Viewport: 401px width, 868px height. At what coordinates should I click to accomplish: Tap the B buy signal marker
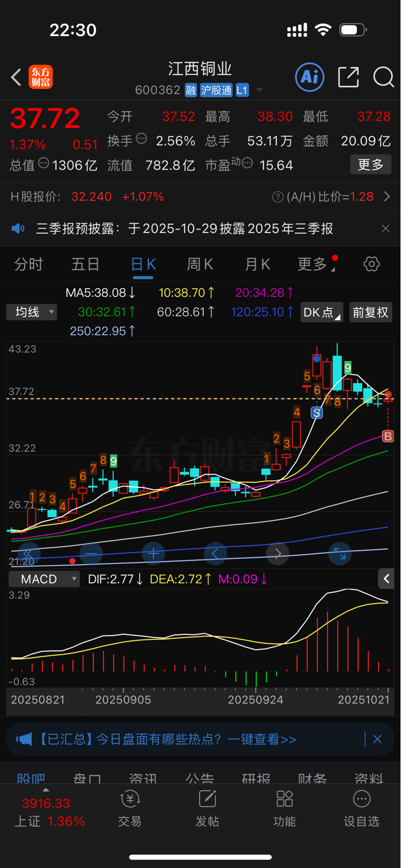[x=388, y=436]
